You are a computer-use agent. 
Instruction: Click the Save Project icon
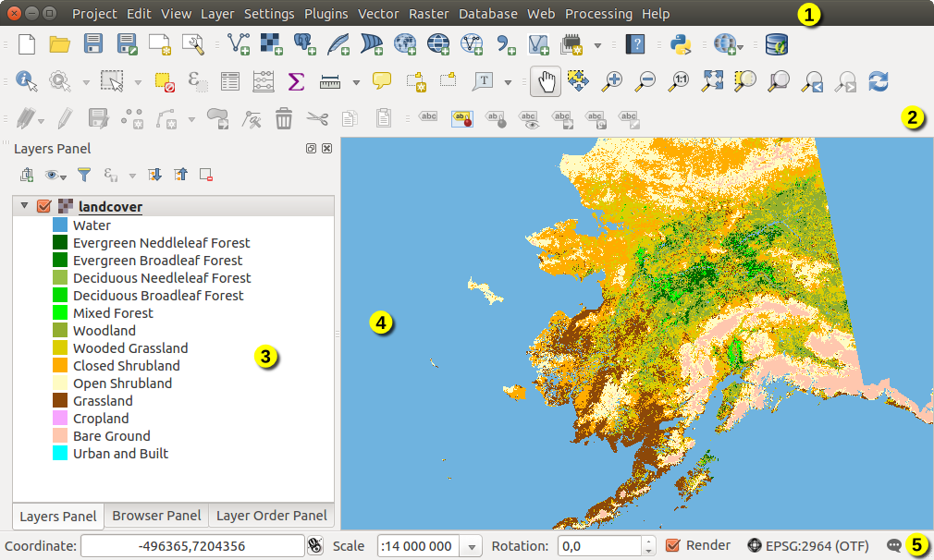coord(93,43)
